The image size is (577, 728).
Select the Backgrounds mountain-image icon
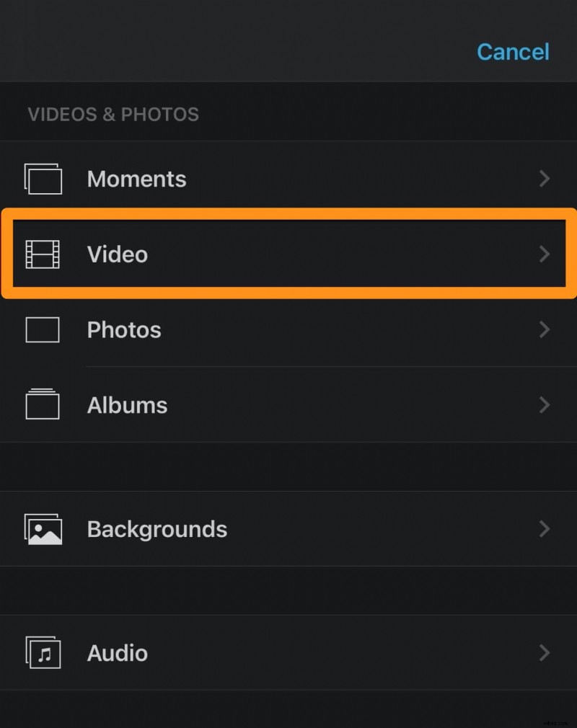click(x=43, y=529)
